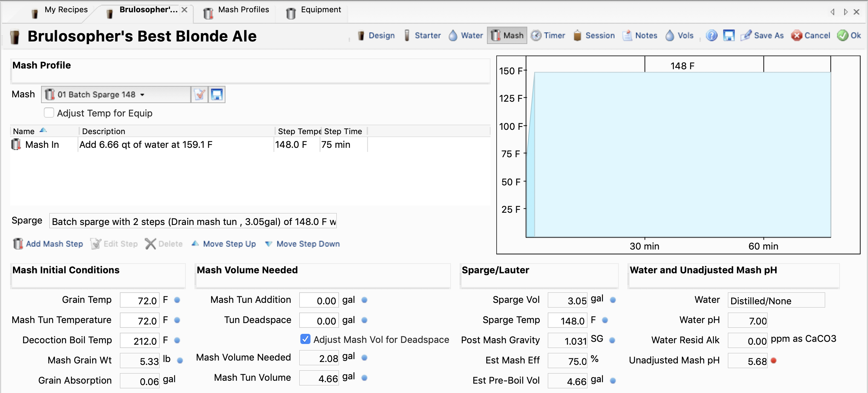
Task: Click the Sparge Vol field
Action: click(568, 300)
